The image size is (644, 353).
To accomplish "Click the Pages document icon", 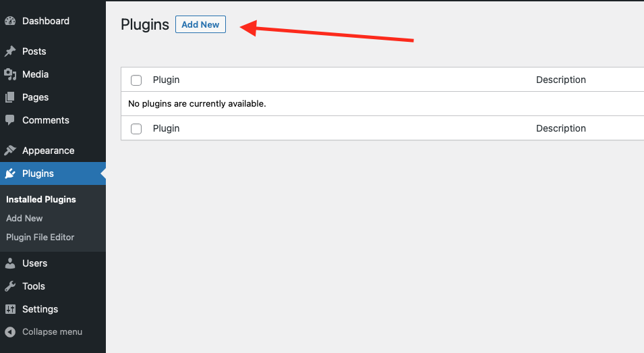I will tap(10, 97).
